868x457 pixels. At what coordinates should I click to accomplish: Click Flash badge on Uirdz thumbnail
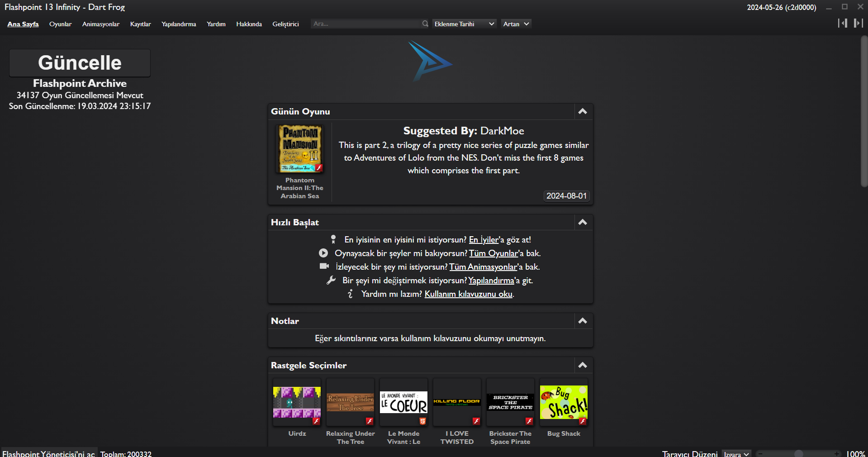316,421
